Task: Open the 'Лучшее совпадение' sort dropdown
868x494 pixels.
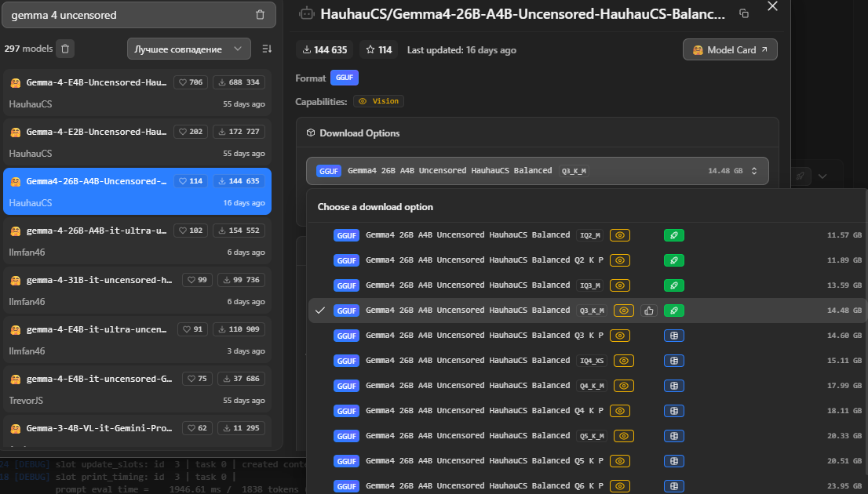Action: 189,49
